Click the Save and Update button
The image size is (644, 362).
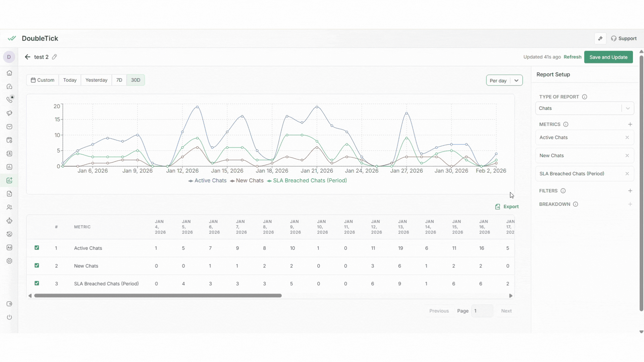pyautogui.click(x=608, y=57)
